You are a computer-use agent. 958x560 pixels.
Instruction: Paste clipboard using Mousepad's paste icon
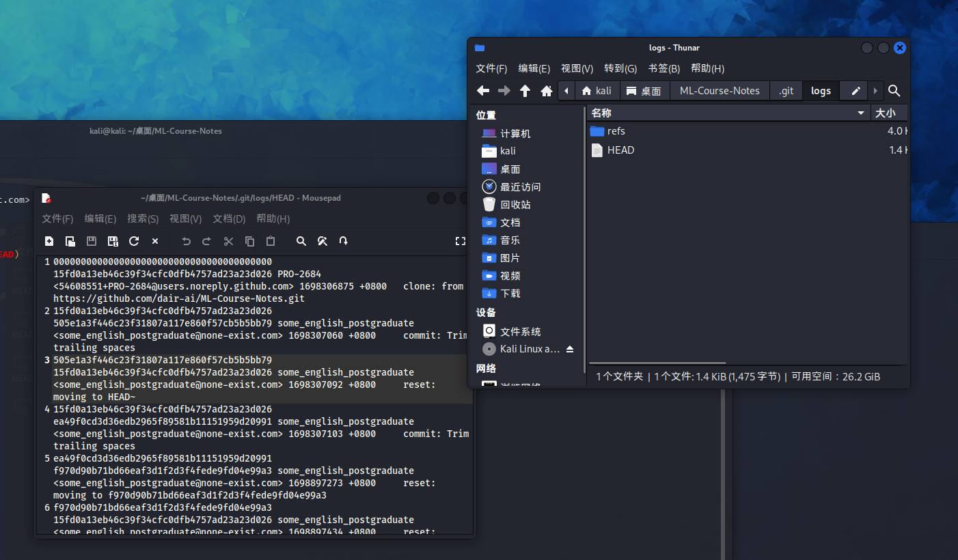271,241
